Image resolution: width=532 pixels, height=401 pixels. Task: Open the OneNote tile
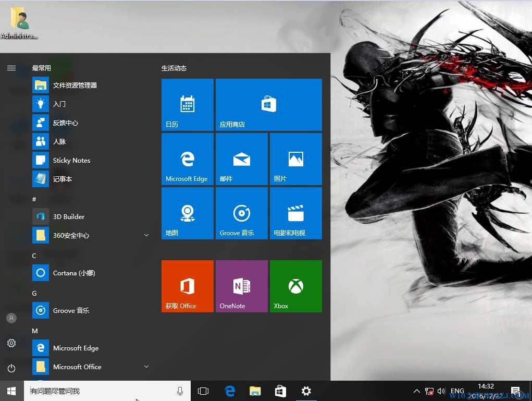(x=242, y=286)
